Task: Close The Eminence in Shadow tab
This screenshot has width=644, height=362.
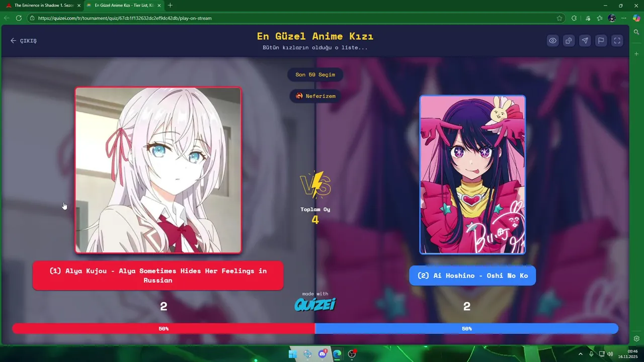Action: (x=78, y=6)
